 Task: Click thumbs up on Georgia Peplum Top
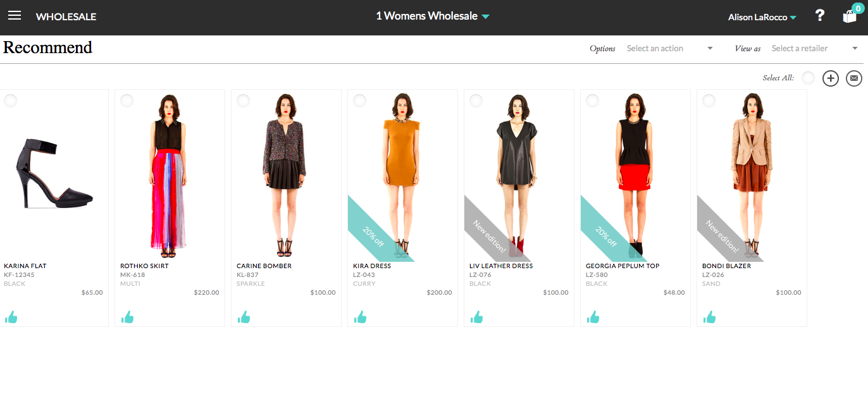coord(593,316)
